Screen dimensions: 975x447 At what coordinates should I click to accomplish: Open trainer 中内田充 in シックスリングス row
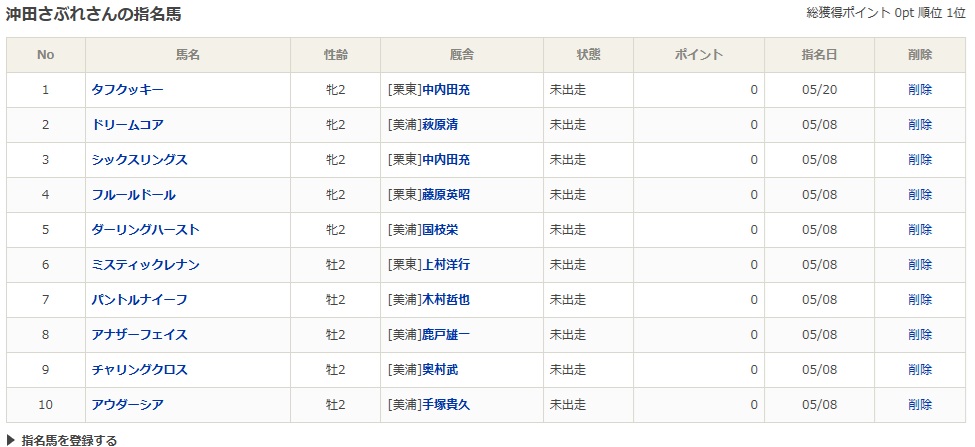pyautogui.click(x=446, y=160)
